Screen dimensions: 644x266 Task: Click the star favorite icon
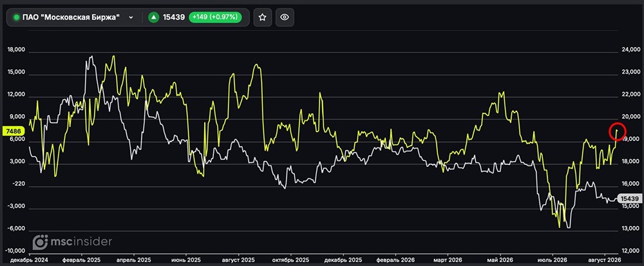pos(263,17)
